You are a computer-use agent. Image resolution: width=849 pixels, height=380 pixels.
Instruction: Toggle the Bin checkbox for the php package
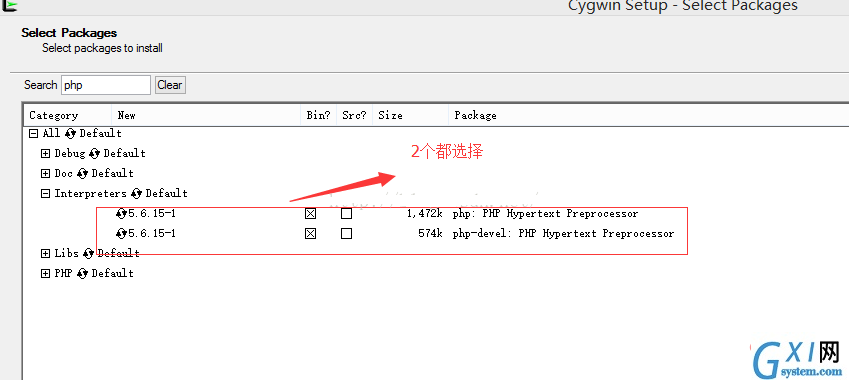310,213
